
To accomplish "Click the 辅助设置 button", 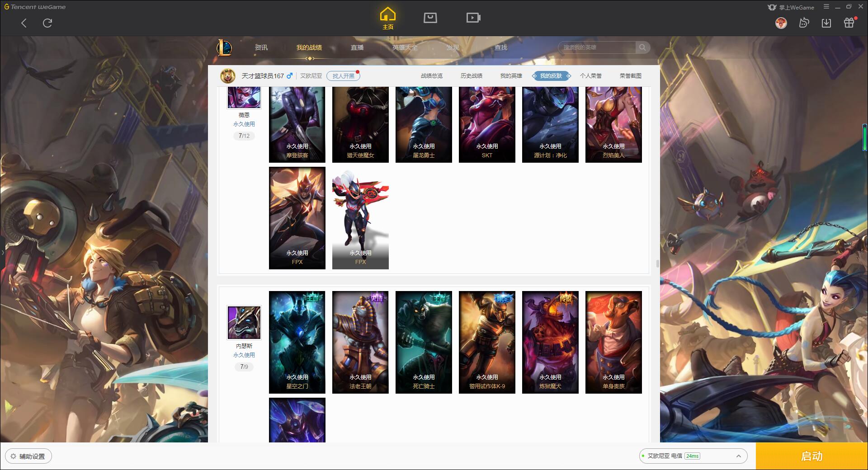I will click(28, 456).
